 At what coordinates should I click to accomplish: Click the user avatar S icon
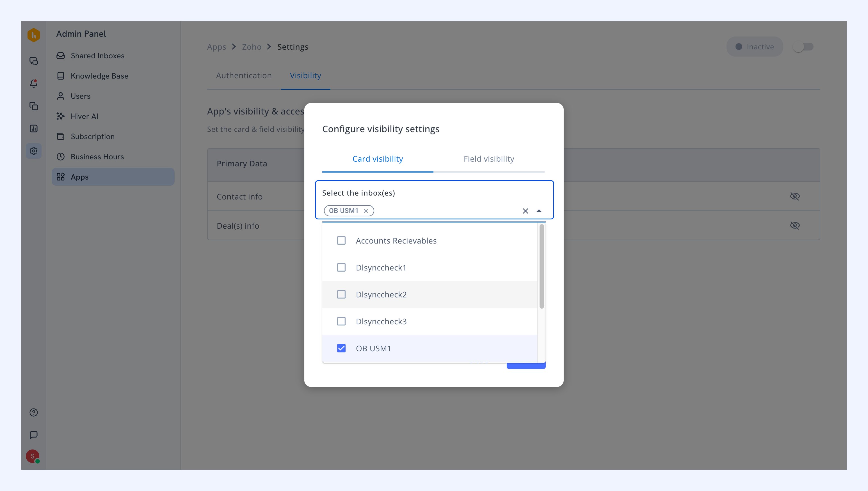(33, 456)
